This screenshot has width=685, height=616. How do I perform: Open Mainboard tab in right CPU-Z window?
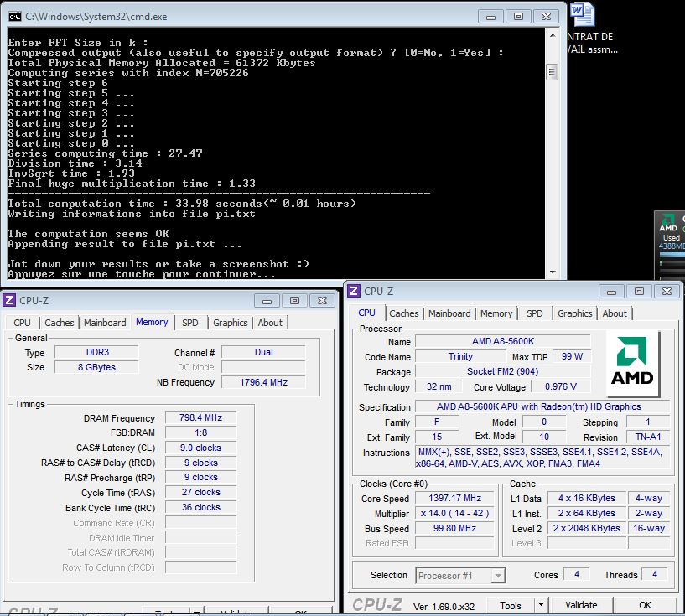449,313
